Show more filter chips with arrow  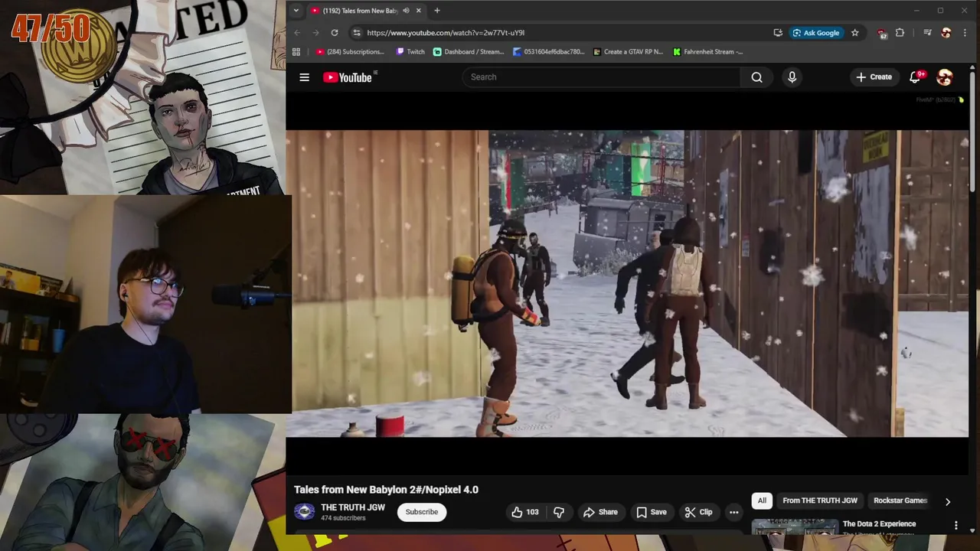point(947,501)
